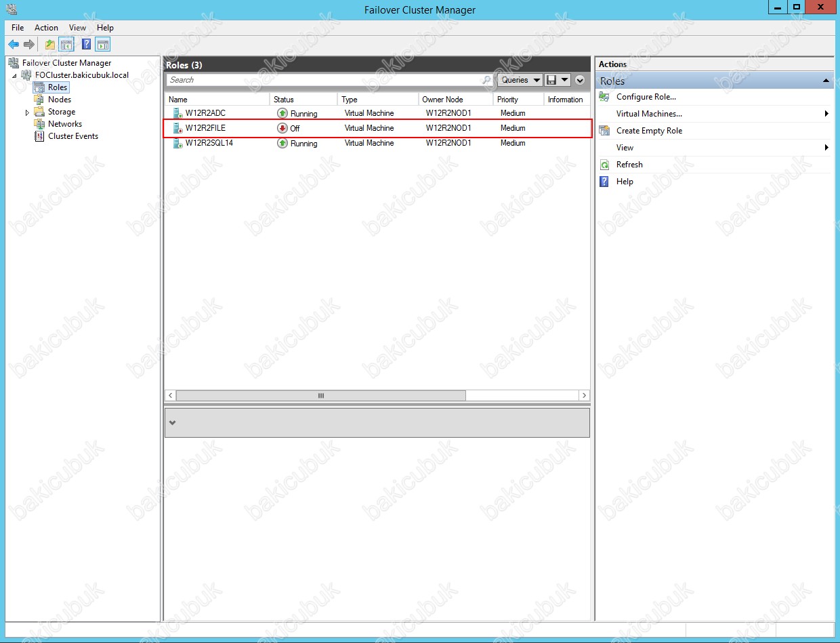Image resolution: width=840 pixels, height=643 pixels.
Task: Sort roles by Priority column header
Action: click(x=519, y=100)
